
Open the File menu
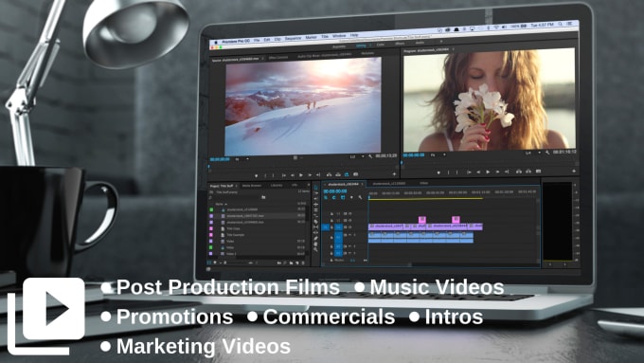coord(257,41)
